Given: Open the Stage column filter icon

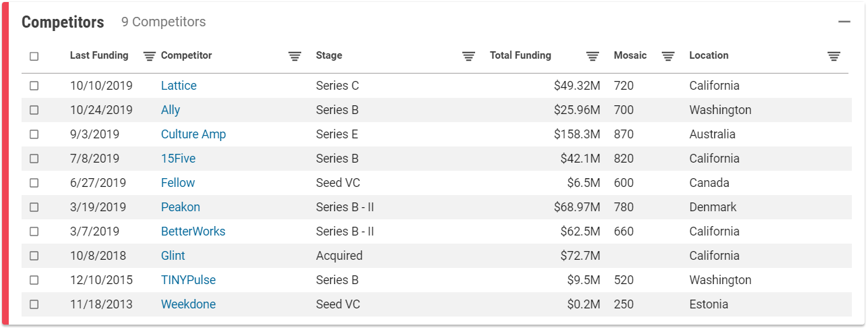Looking at the screenshot, I should coord(468,56).
